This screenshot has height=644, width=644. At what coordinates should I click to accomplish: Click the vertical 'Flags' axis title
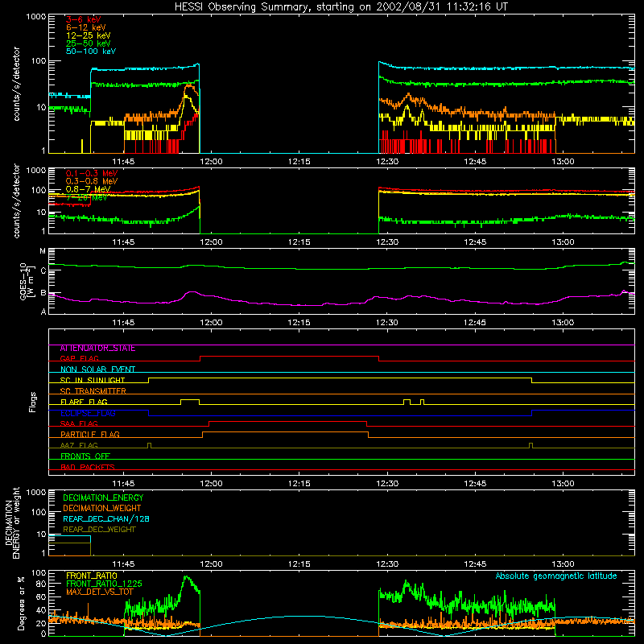click(33, 402)
